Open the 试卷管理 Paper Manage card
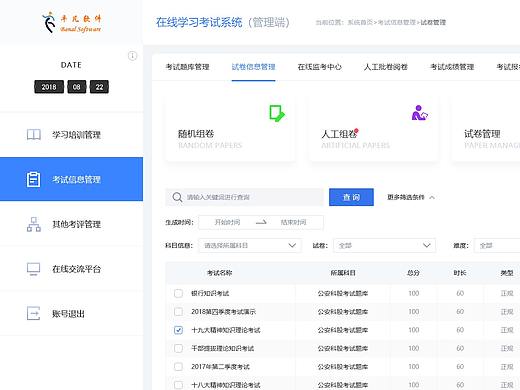 [486, 129]
